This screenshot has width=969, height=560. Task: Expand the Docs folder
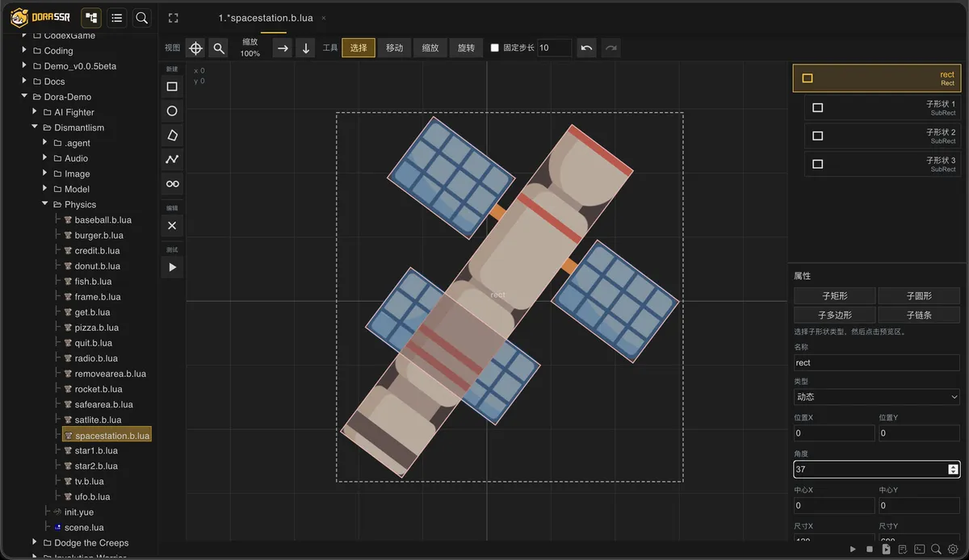(x=24, y=81)
